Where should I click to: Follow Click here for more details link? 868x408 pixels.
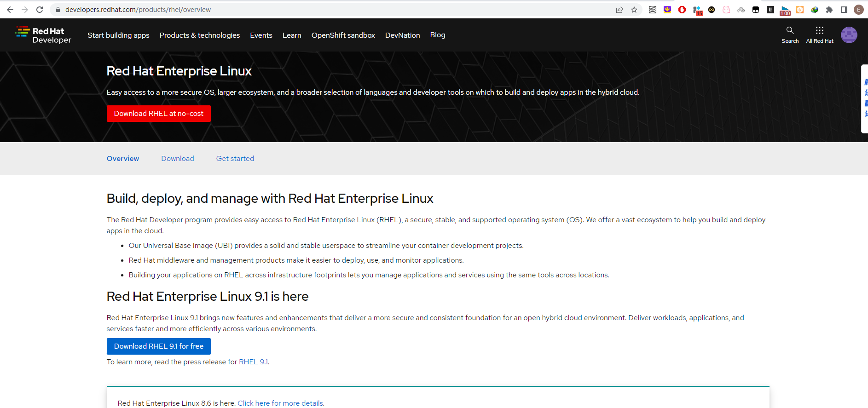coord(280,403)
